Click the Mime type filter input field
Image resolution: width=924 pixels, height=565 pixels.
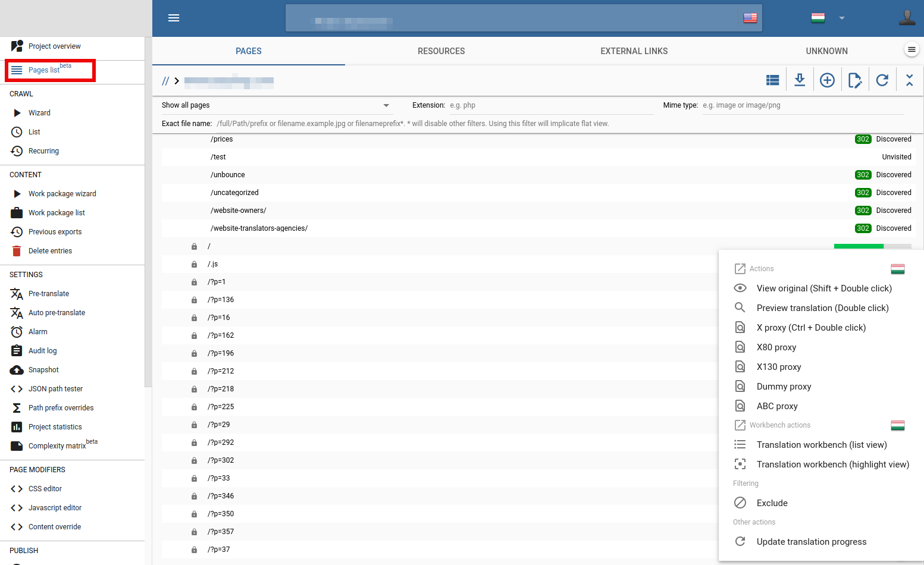803,105
